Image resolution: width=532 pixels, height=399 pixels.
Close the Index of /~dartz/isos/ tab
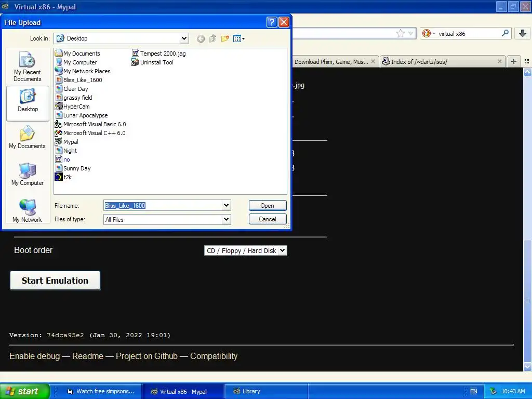click(x=499, y=61)
